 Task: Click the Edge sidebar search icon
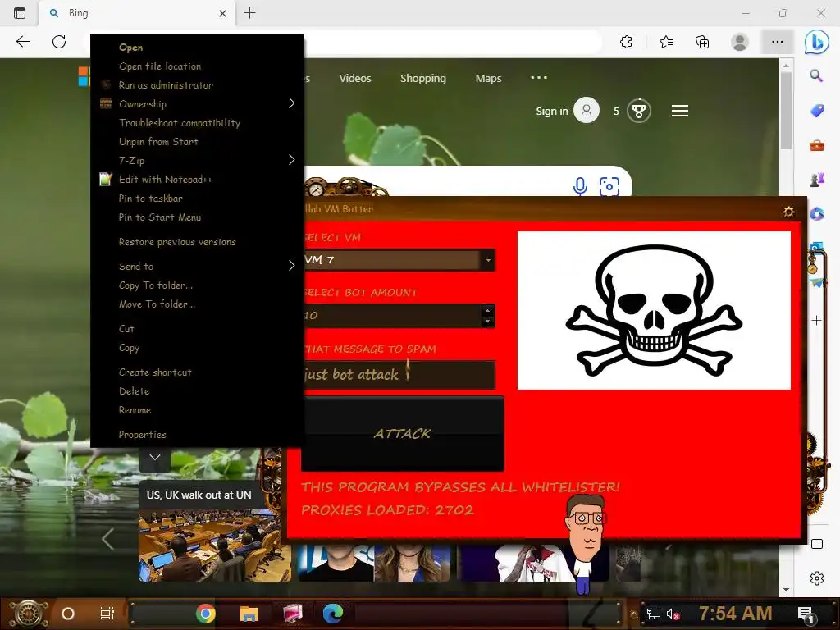point(816,75)
